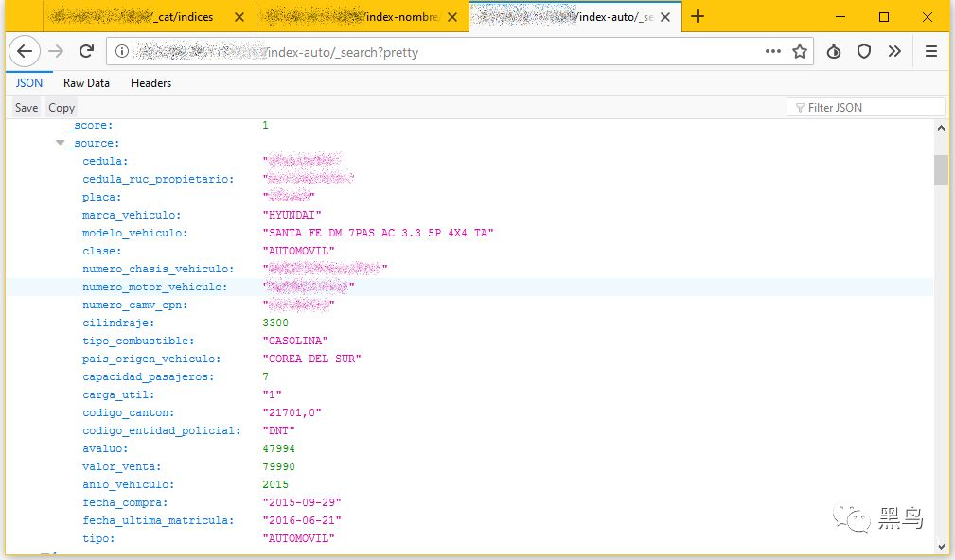Close the index-auto/_search tab
955x560 pixels.
[665, 18]
